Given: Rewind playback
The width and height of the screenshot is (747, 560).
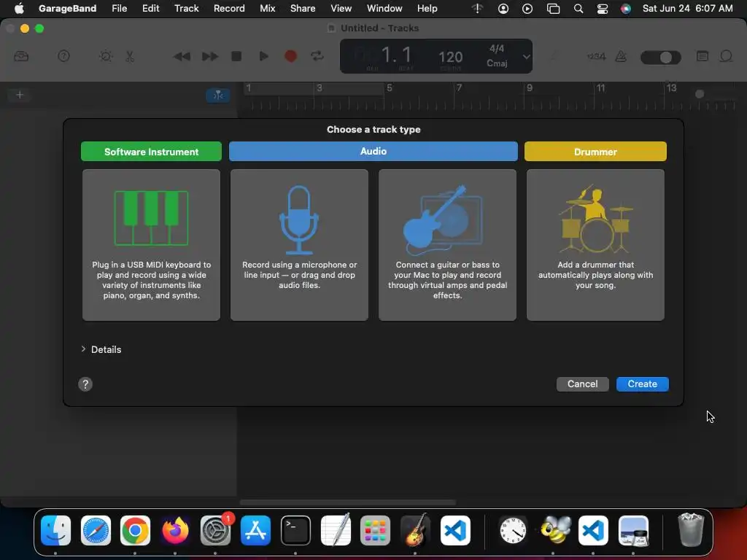Looking at the screenshot, I should click(182, 57).
